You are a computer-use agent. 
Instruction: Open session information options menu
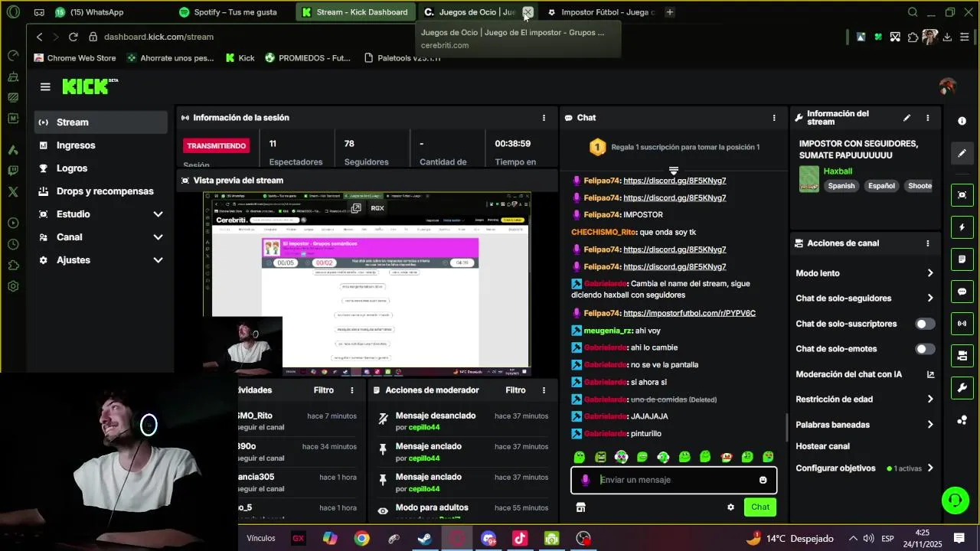click(544, 118)
